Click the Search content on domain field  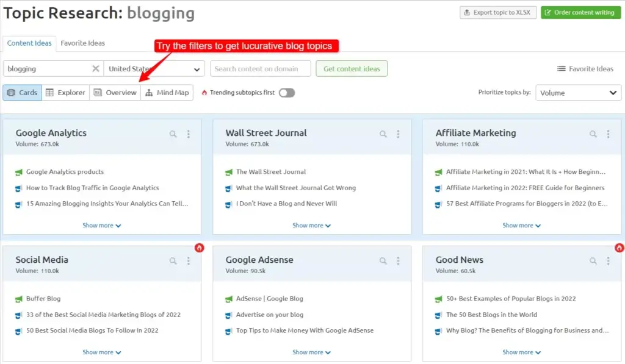(261, 68)
